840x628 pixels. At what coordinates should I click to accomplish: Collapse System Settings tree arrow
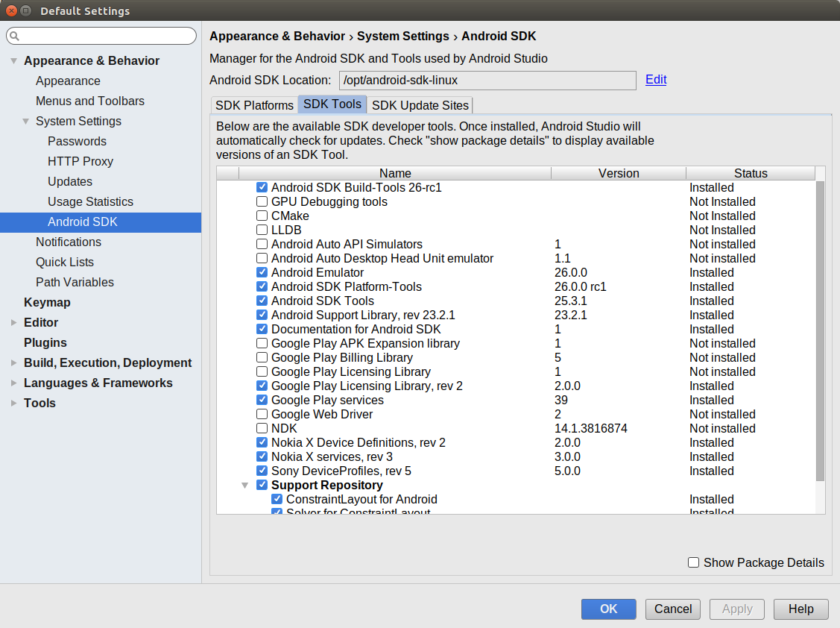(x=25, y=122)
